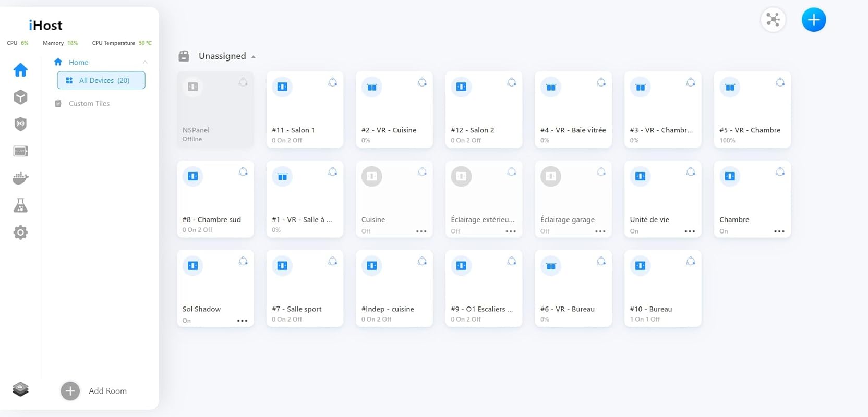Click the 100% value on #5 - VR - Chambre

pos(727,140)
